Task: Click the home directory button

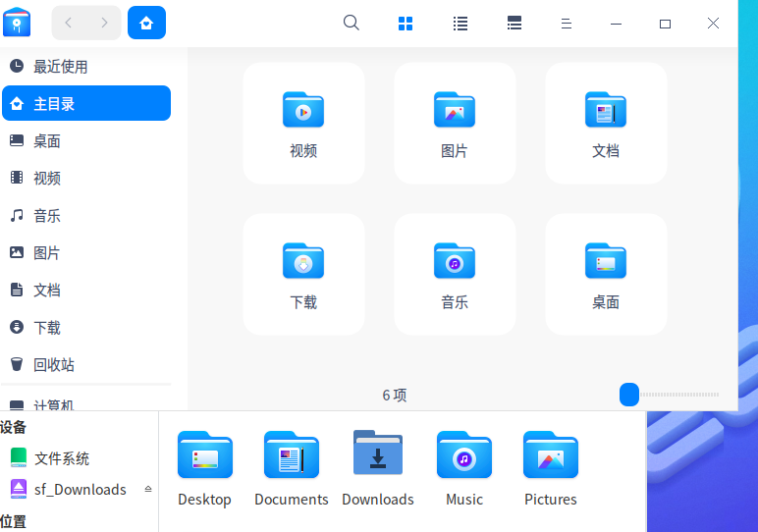Action: point(146,23)
